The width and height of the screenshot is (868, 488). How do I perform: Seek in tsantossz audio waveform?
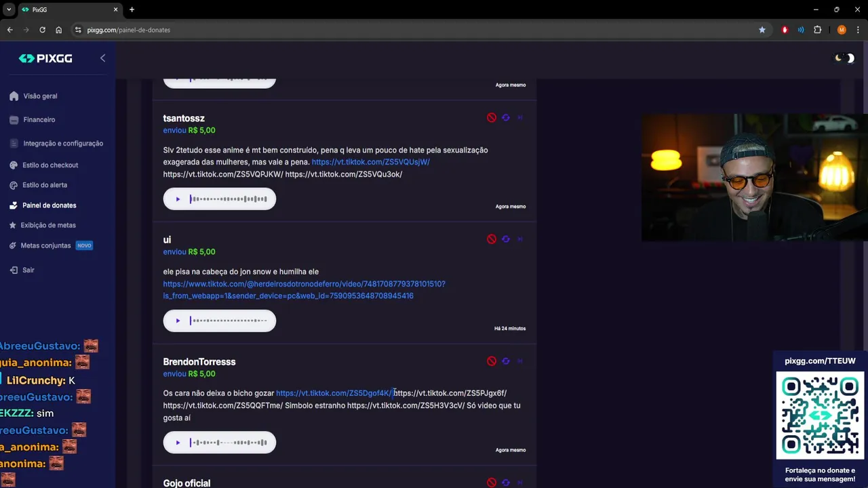coord(229,199)
